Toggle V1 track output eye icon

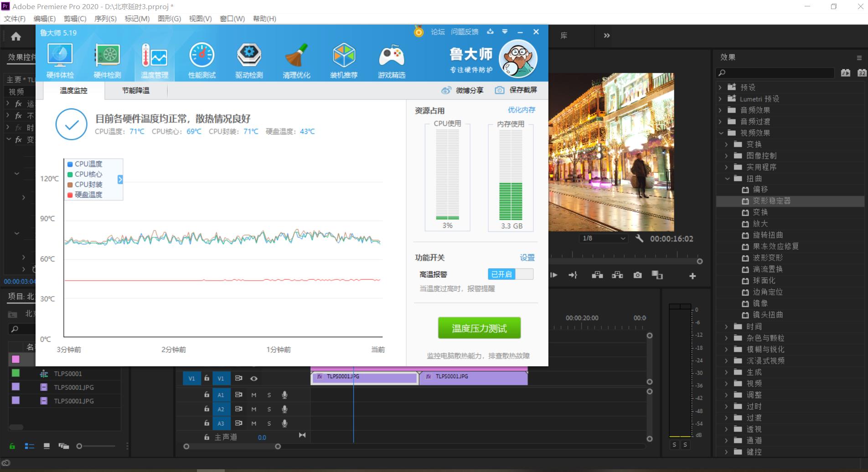[x=254, y=378]
